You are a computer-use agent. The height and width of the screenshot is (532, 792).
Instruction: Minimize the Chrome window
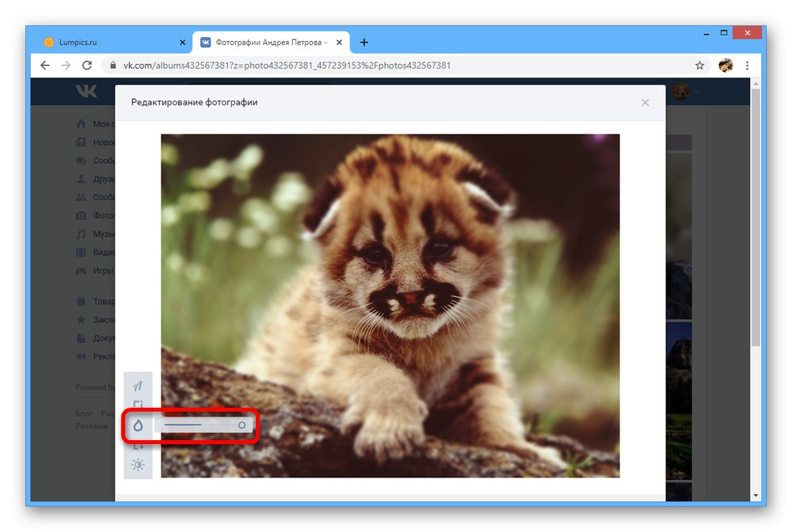[x=706, y=33]
